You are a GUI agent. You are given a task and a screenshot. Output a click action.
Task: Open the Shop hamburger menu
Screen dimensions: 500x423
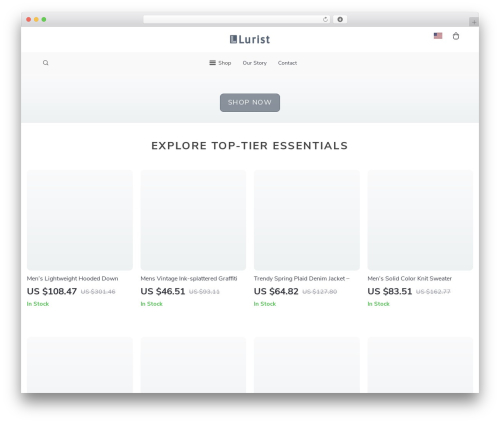tap(220, 63)
